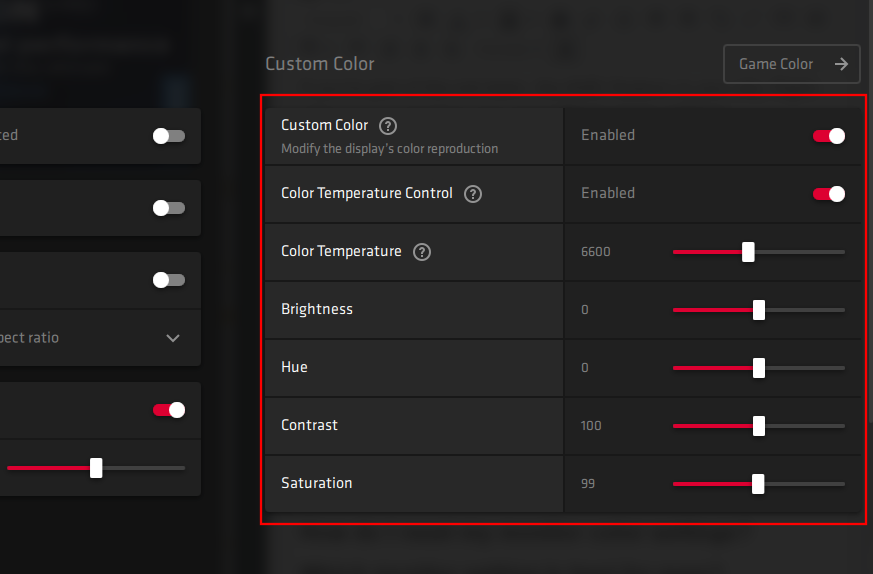Click the help icon beside Custom Color
This screenshot has height=574, width=873.
(x=388, y=126)
